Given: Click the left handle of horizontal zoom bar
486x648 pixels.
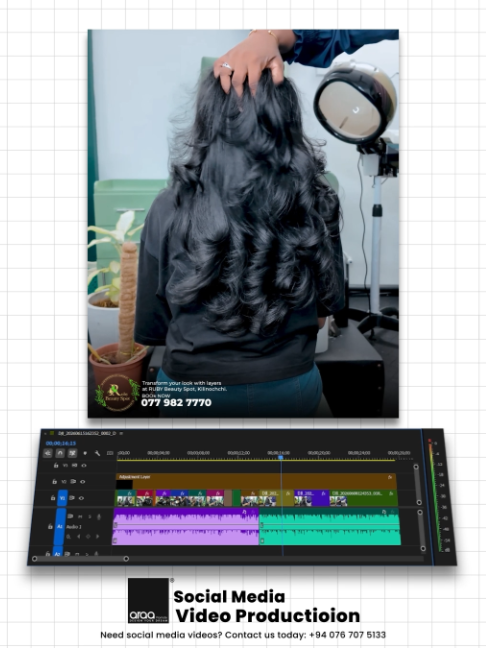Looking at the screenshot, I should 35,559.
